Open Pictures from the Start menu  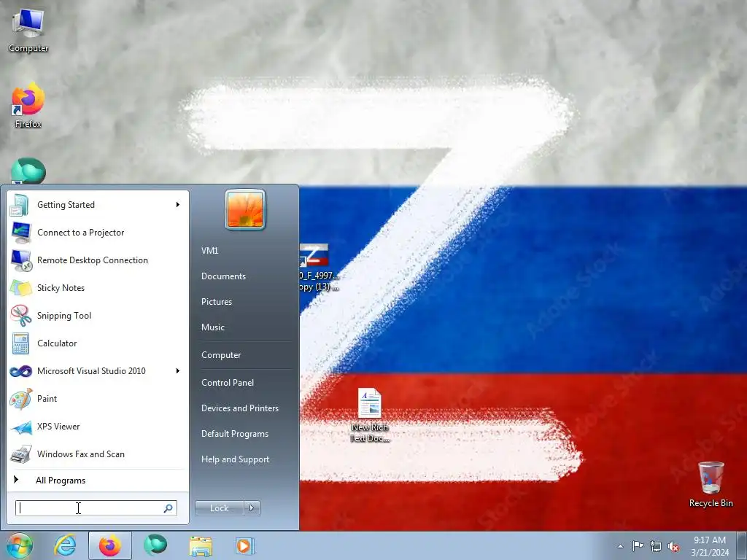pyautogui.click(x=217, y=302)
